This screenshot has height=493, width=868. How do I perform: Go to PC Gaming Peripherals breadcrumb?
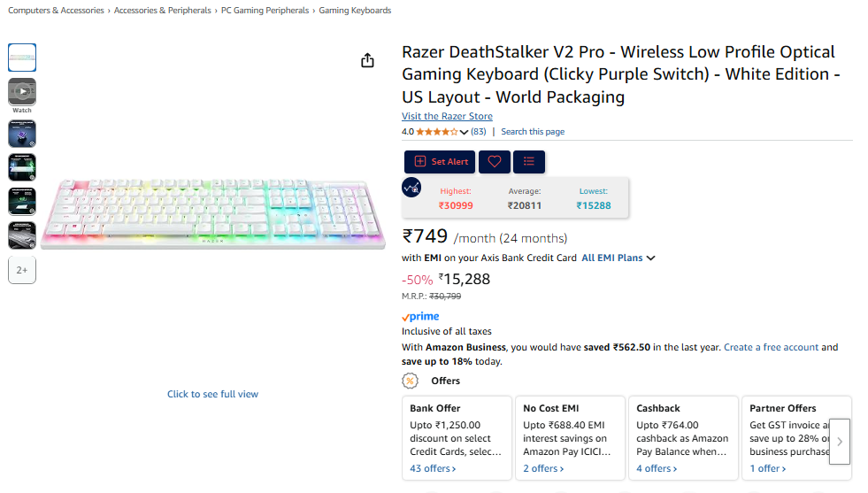(265, 11)
